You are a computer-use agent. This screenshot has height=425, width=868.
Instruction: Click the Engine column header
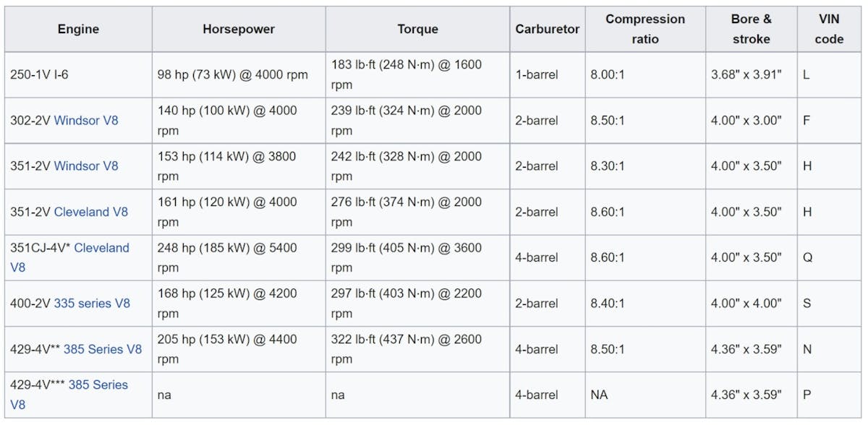[78, 30]
